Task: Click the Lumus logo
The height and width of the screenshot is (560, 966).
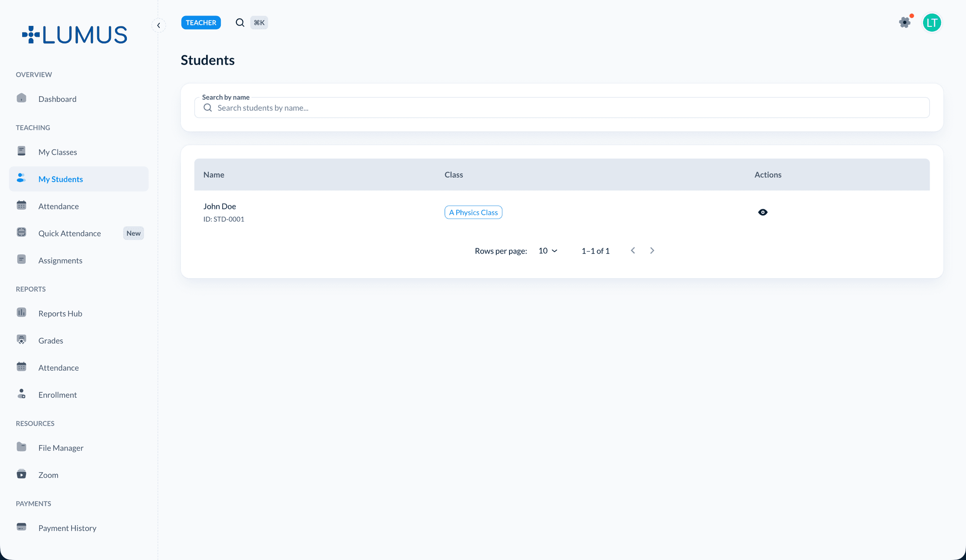Action: pyautogui.click(x=75, y=35)
